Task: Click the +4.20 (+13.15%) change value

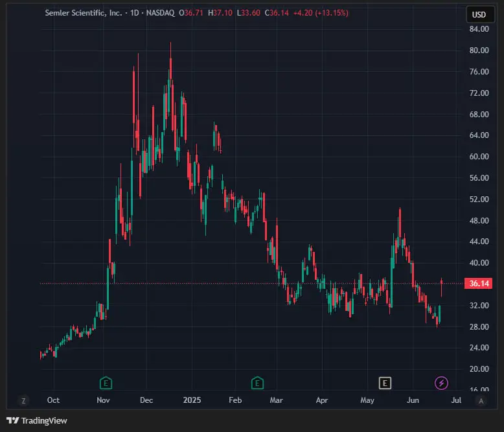Action: click(321, 13)
